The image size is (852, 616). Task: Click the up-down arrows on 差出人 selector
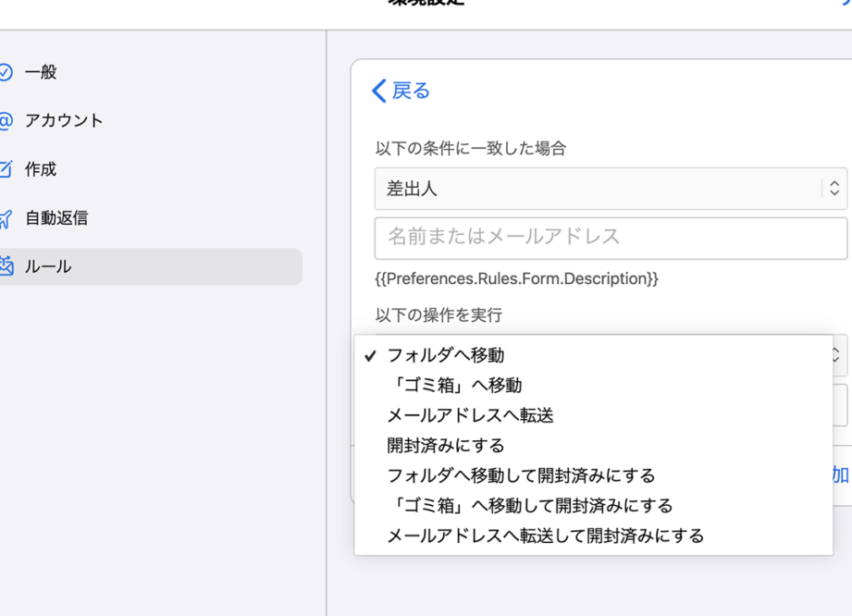click(x=833, y=189)
